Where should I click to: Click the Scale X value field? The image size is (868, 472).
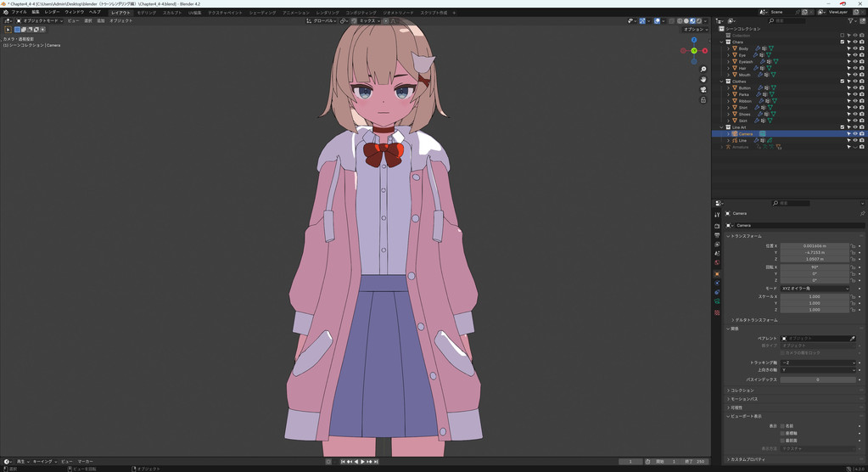(x=815, y=296)
